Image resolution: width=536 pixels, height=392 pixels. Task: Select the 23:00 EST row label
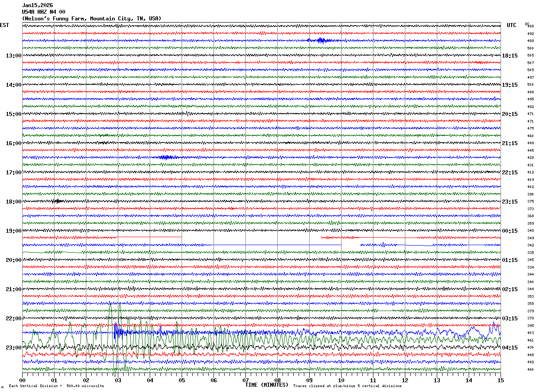13,348
